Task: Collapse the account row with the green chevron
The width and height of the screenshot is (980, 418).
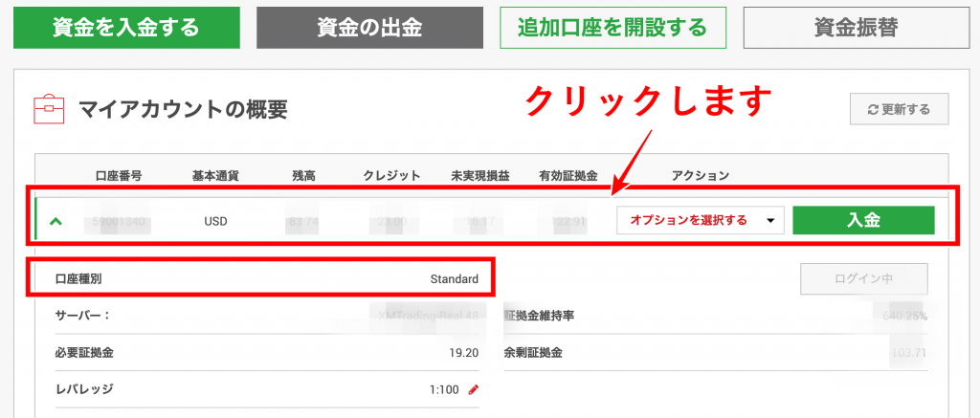Action: pyautogui.click(x=56, y=221)
